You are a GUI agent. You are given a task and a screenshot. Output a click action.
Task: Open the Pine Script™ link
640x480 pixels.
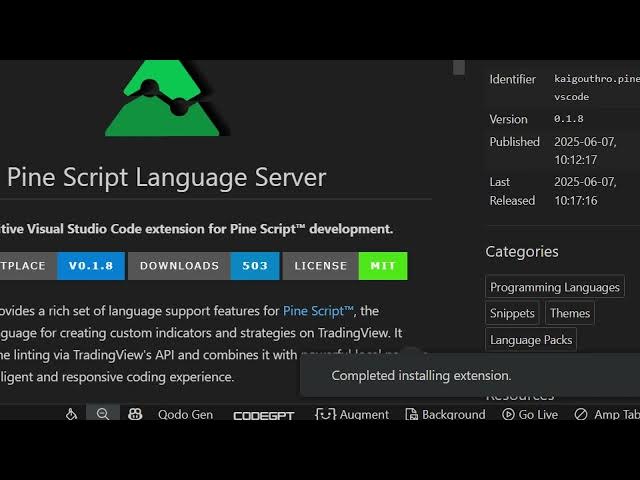(x=318, y=311)
